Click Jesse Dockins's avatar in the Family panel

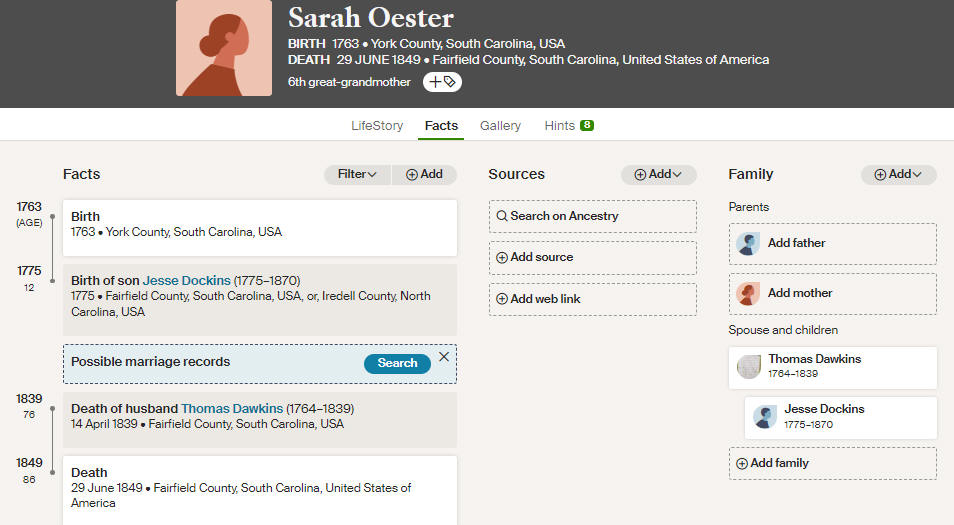(764, 417)
